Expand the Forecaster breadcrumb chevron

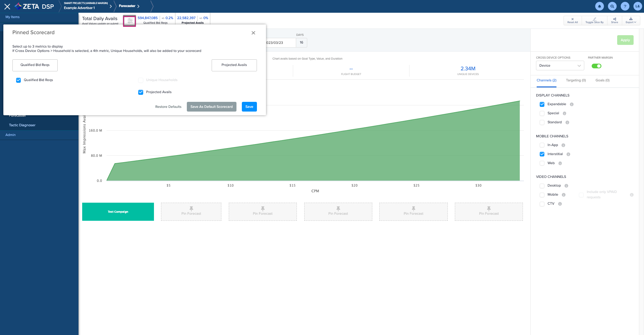click(138, 6)
